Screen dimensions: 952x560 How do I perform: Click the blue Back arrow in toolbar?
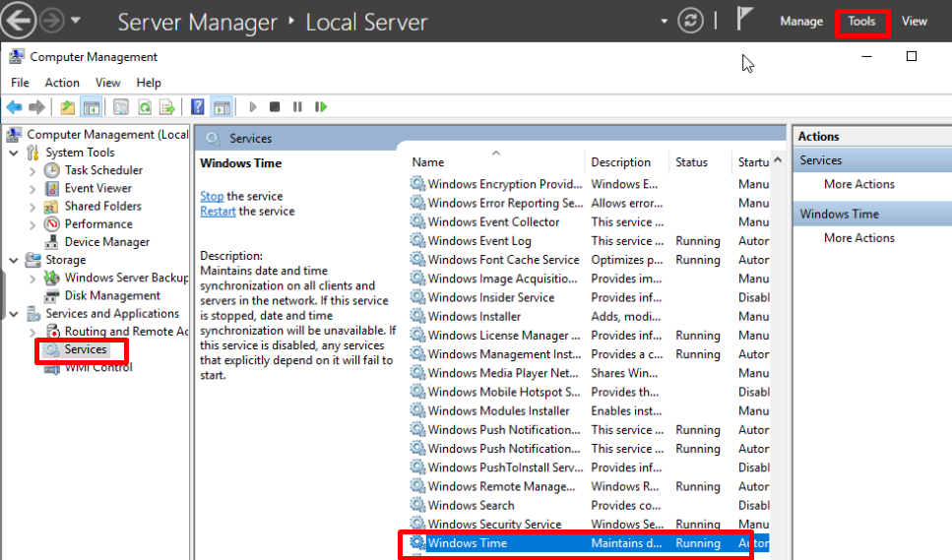point(14,107)
